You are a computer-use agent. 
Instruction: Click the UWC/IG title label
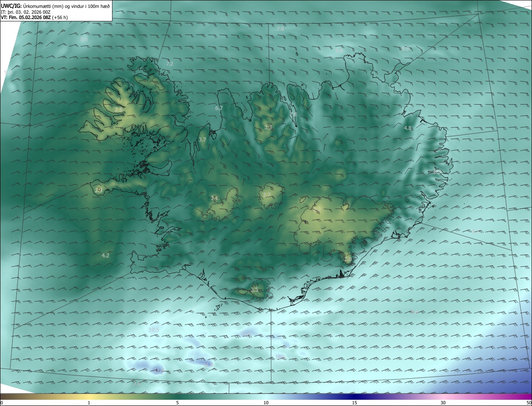point(11,6)
